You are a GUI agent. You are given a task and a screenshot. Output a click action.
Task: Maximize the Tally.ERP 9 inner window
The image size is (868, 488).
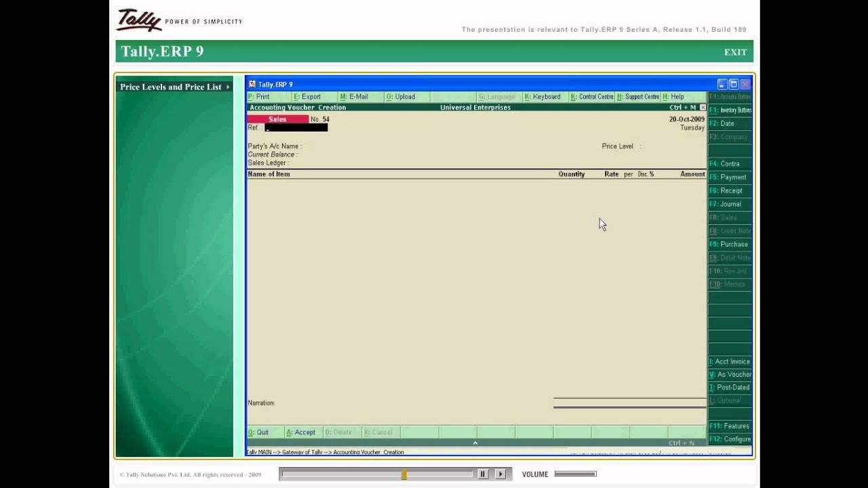tap(734, 84)
